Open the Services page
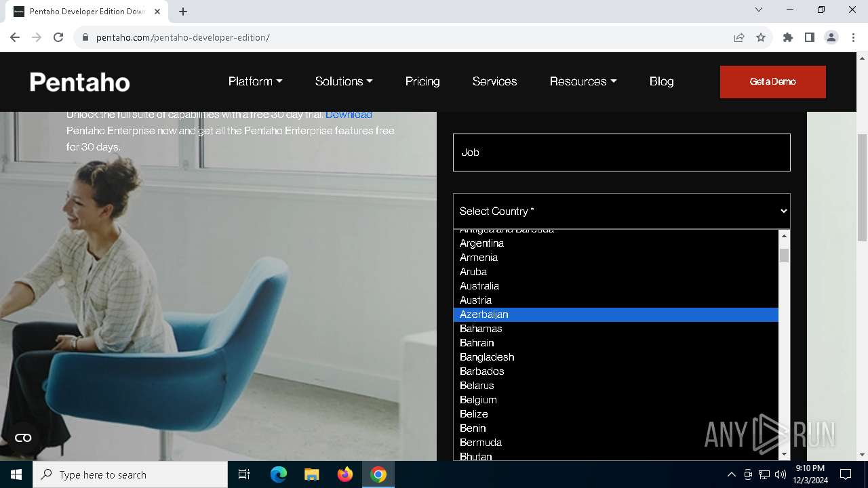The width and height of the screenshot is (868, 488). [494, 81]
